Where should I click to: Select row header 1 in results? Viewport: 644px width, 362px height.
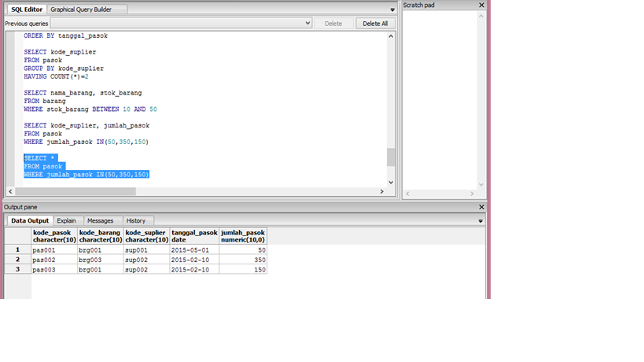pos(17,249)
